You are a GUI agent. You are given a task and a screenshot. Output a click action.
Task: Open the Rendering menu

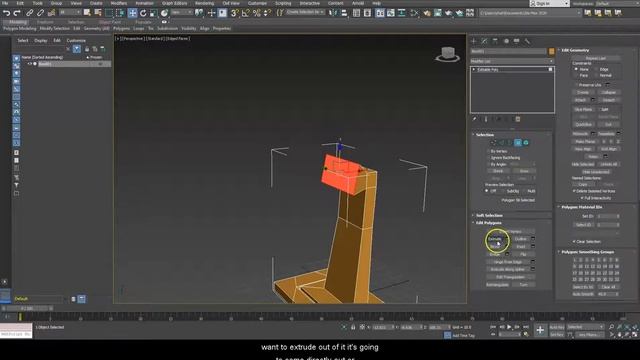[x=204, y=3]
